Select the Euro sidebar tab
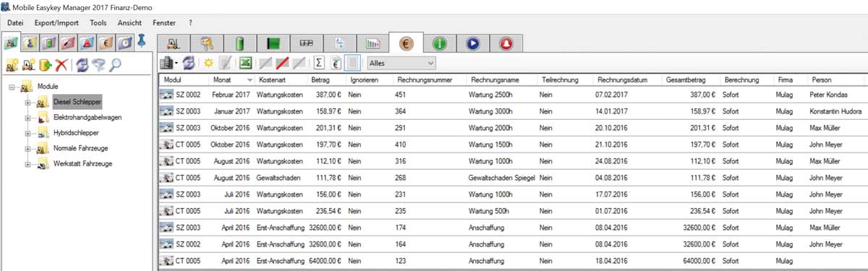 click(x=105, y=42)
